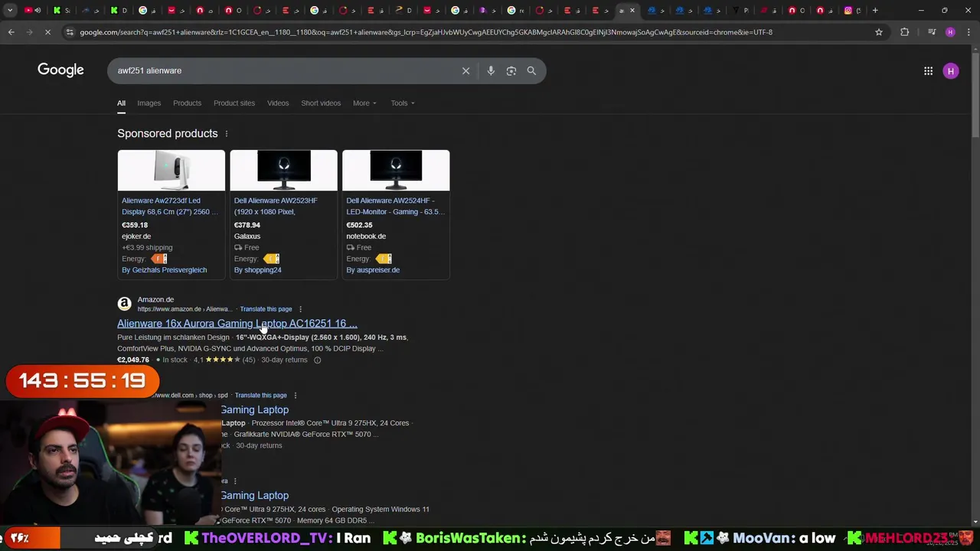This screenshot has width=980, height=551.
Task: Open the By auspreiser.de link
Action: pos(373,270)
